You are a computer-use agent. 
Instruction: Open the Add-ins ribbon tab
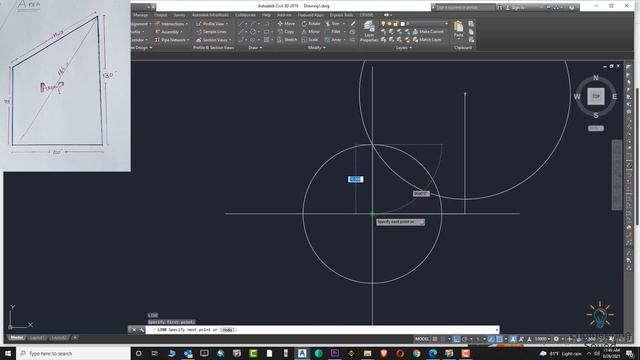(284, 15)
